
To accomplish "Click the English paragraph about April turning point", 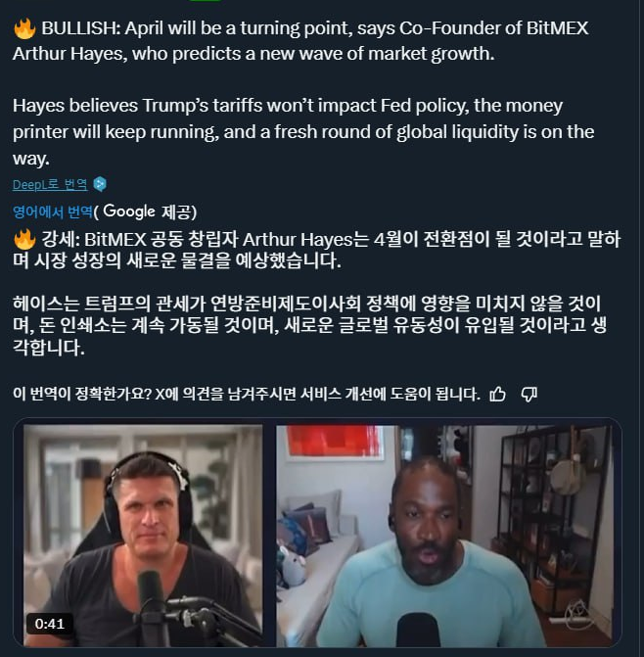I will click(x=300, y=41).
